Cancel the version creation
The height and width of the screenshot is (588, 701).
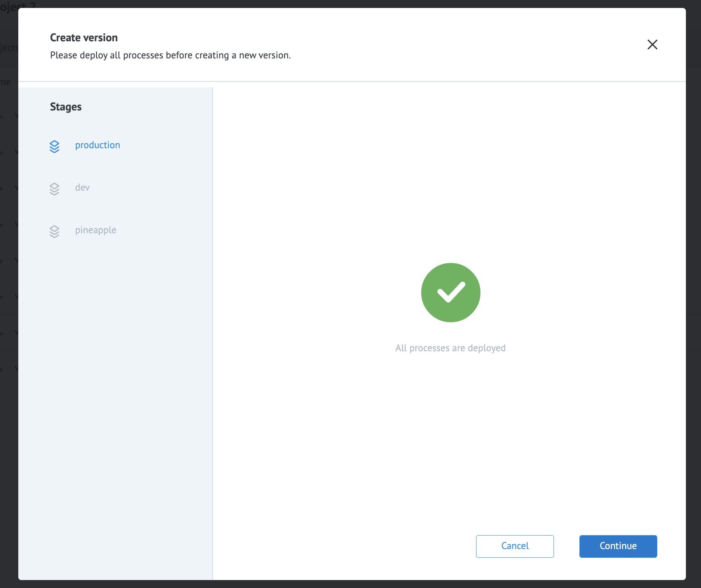pos(515,546)
